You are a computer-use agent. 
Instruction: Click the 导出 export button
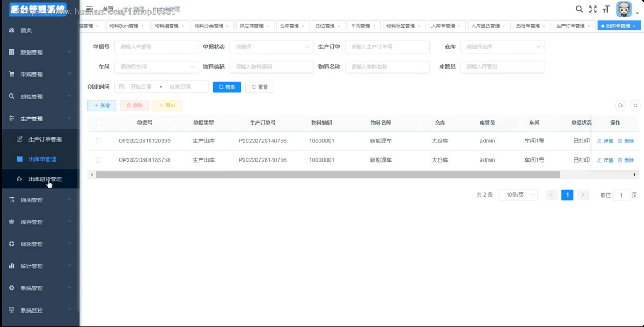coord(167,106)
